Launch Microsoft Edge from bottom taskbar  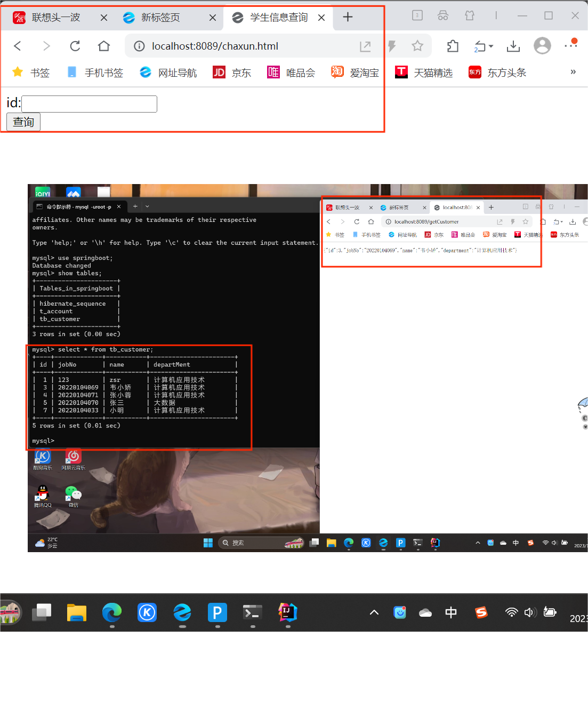point(112,612)
